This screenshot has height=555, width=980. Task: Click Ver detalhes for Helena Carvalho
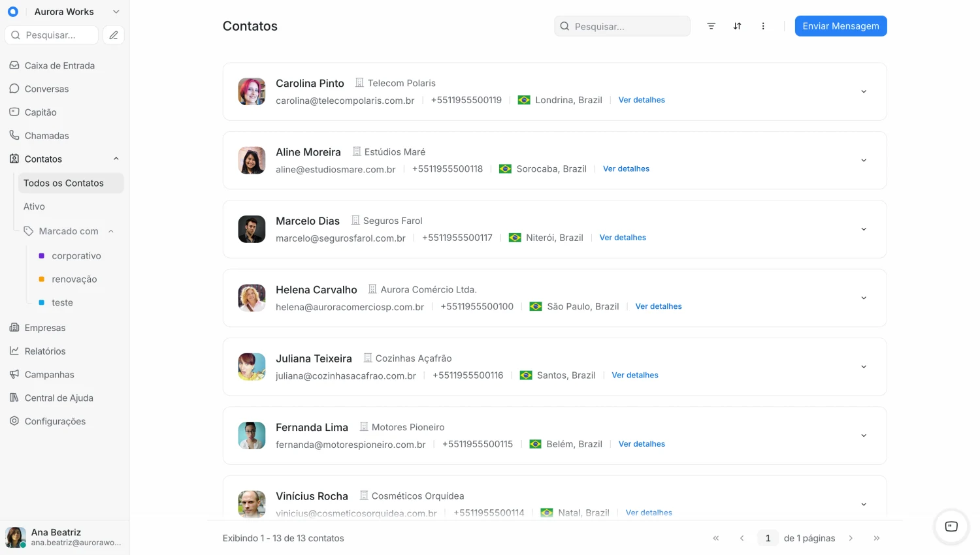click(659, 306)
